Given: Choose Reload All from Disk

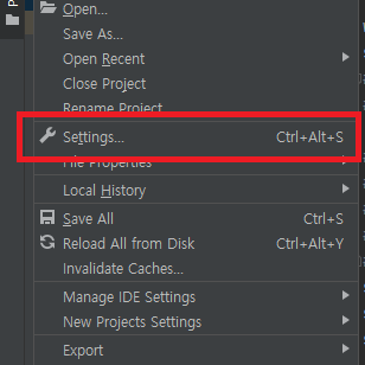Looking at the screenshot, I should [196, 244].
